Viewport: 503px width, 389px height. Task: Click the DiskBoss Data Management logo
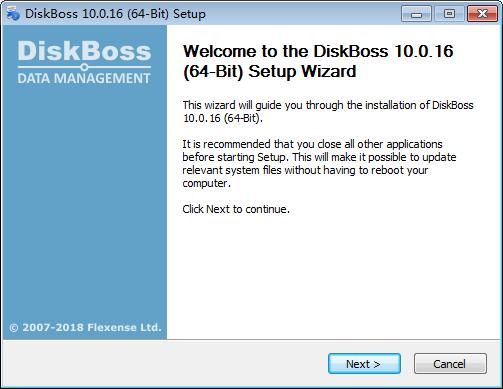pyautogui.click(x=84, y=62)
